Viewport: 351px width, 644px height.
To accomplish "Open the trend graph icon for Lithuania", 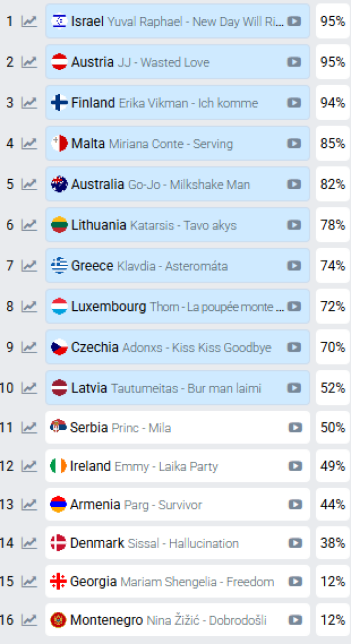I will click(x=29, y=225).
